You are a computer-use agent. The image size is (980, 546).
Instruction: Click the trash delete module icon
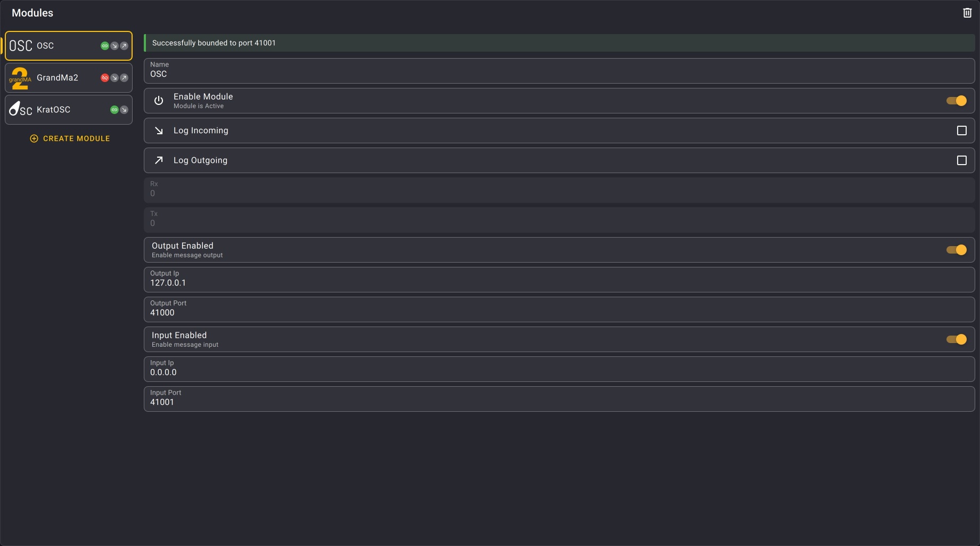(x=967, y=13)
